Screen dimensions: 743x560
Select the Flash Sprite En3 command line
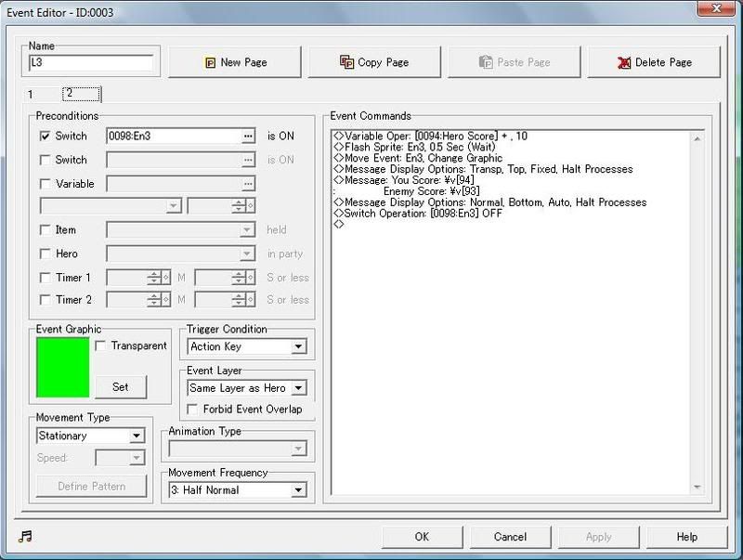tap(414, 148)
